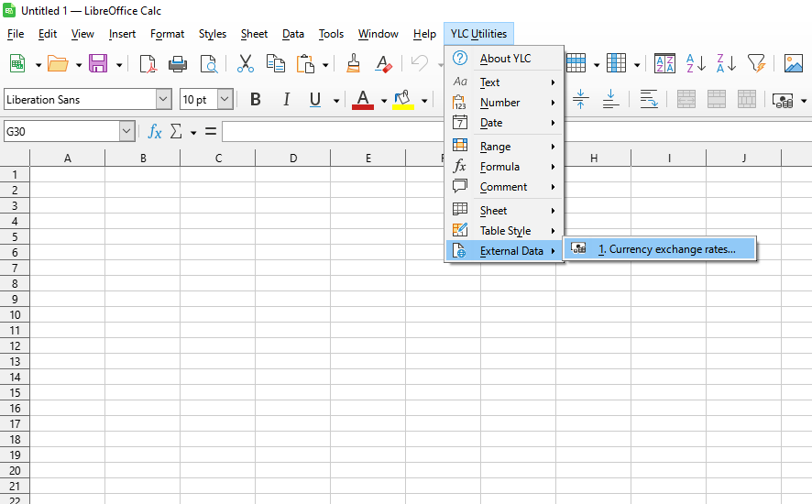This screenshot has width=812, height=504.
Task: Open the Function Wizard fx icon
Action: point(155,132)
